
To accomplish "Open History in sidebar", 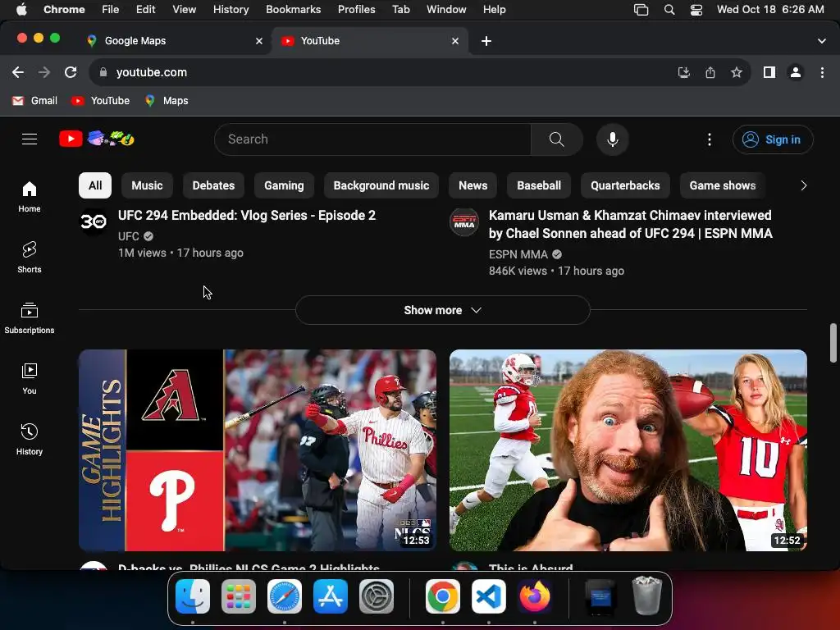I will [30, 440].
